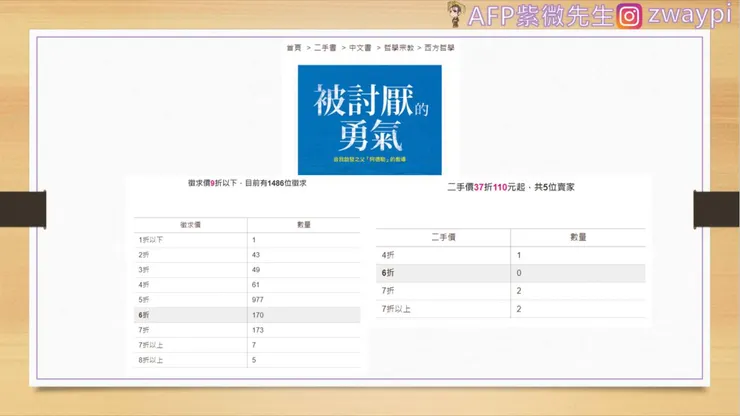This screenshot has width=740, height=416.
Task: Click quantity 5 in the 8折以上 row
Action: click(254, 360)
